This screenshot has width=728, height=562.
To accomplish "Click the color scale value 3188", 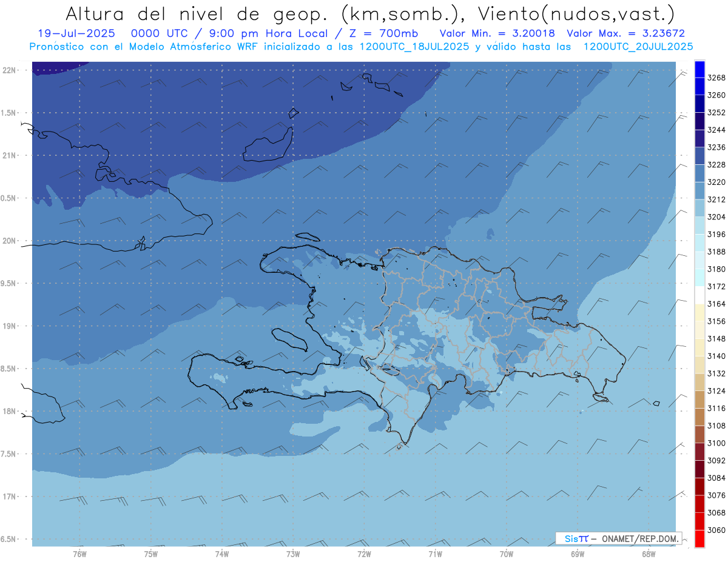I will [x=716, y=252].
